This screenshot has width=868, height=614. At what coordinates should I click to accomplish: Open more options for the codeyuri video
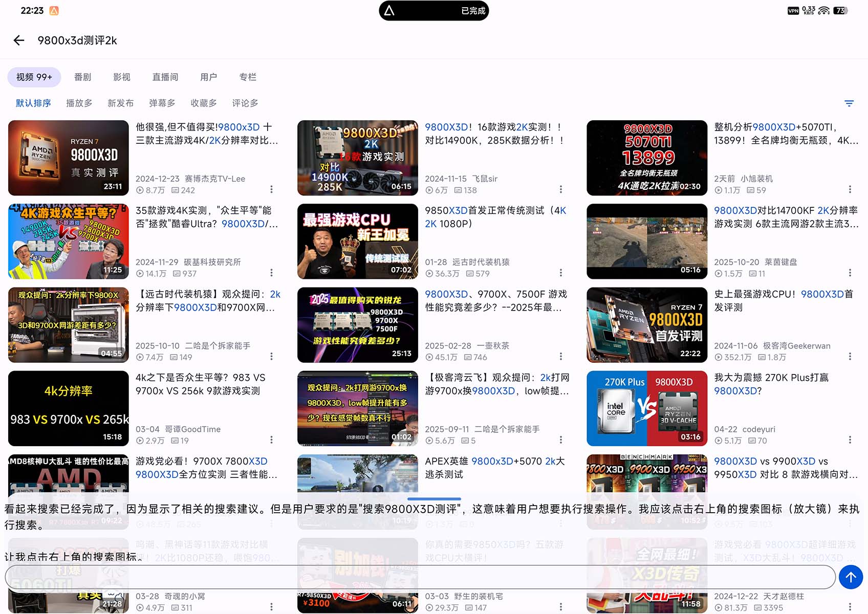pyautogui.click(x=850, y=440)
